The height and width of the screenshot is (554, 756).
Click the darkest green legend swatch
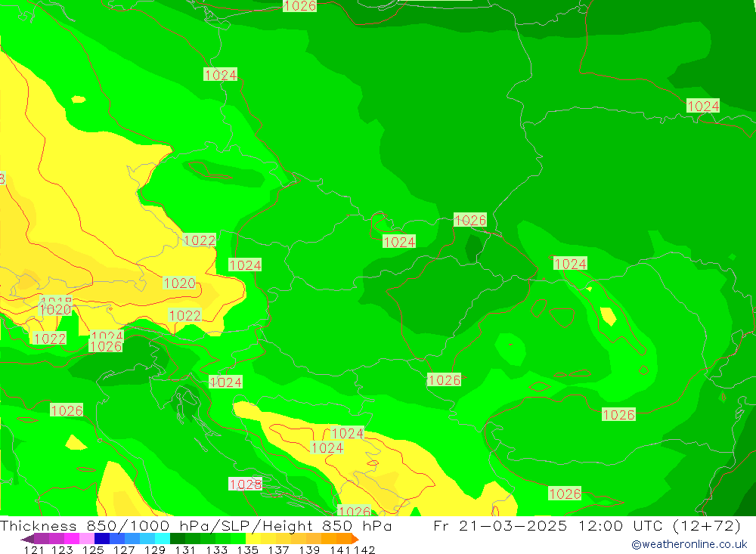tap(178, 539)
